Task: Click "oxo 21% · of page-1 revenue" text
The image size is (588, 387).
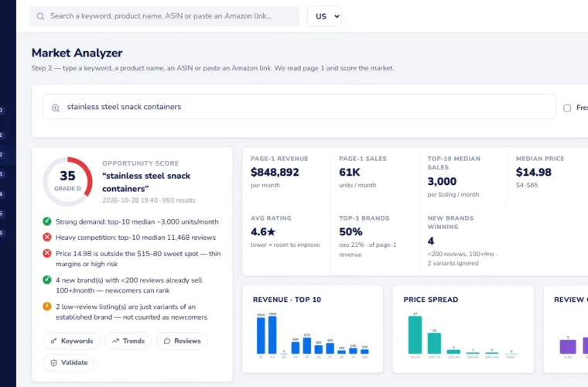Action: click(x=367, y=249)
